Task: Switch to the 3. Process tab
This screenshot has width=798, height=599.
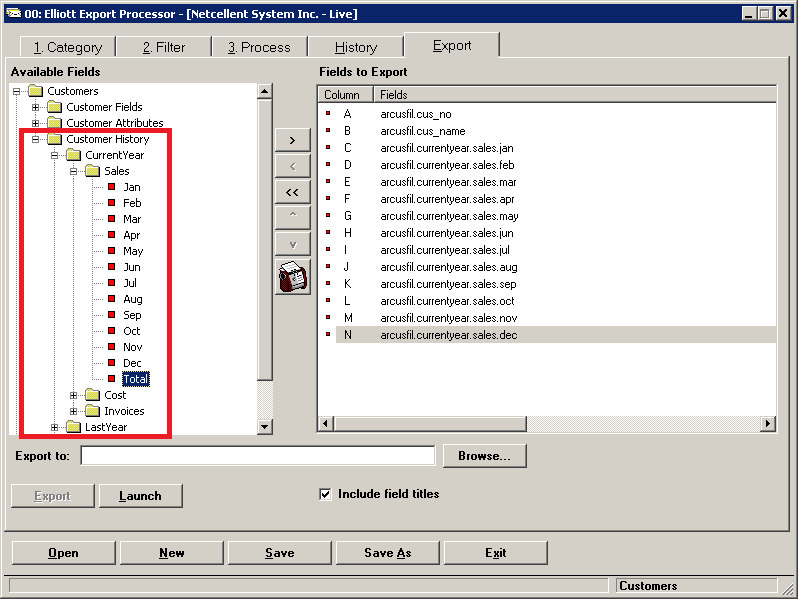Action: [260, 47]
